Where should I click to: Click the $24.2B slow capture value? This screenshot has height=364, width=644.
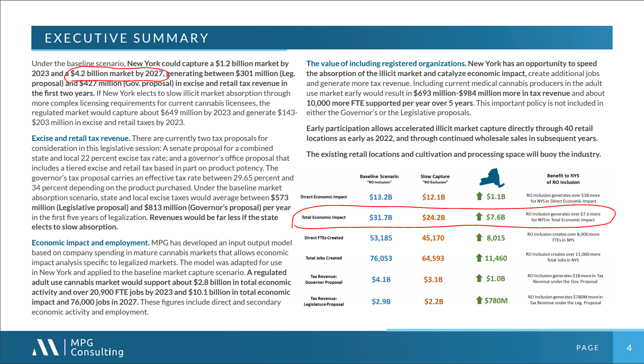pos(433,217)
